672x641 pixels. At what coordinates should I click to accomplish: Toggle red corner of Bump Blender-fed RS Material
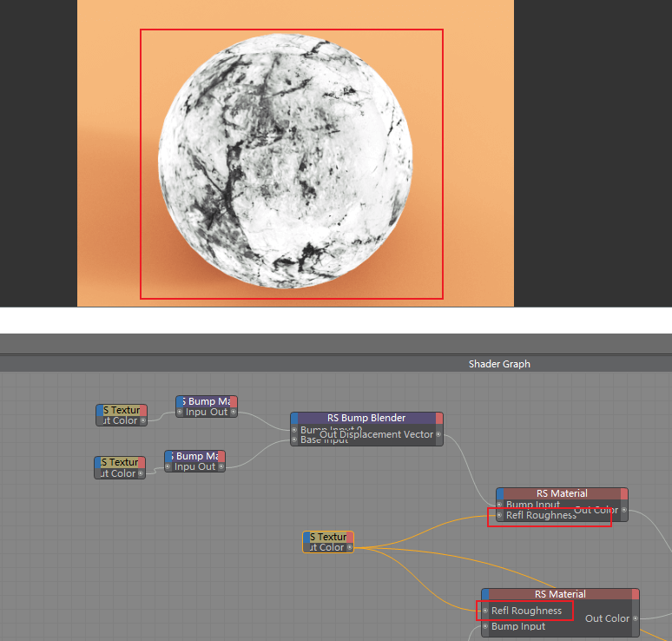624,493
